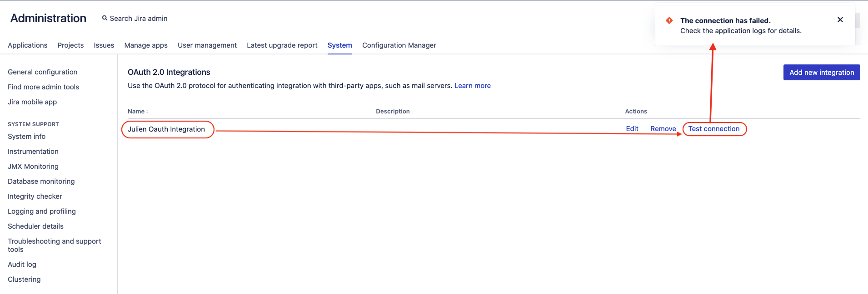Go to Jira mobile app settings
This screenshot has height=294, width=868.
click(x=32, y=102)
